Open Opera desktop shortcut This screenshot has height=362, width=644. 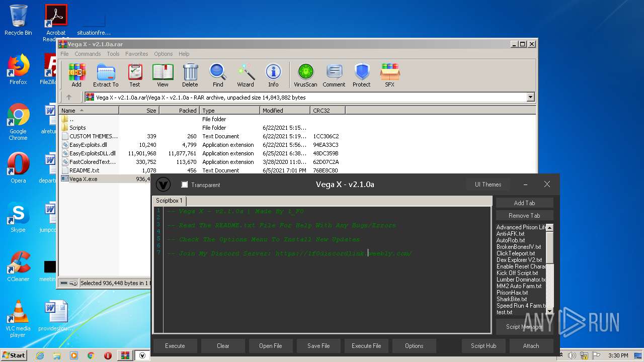click(18, 168)
